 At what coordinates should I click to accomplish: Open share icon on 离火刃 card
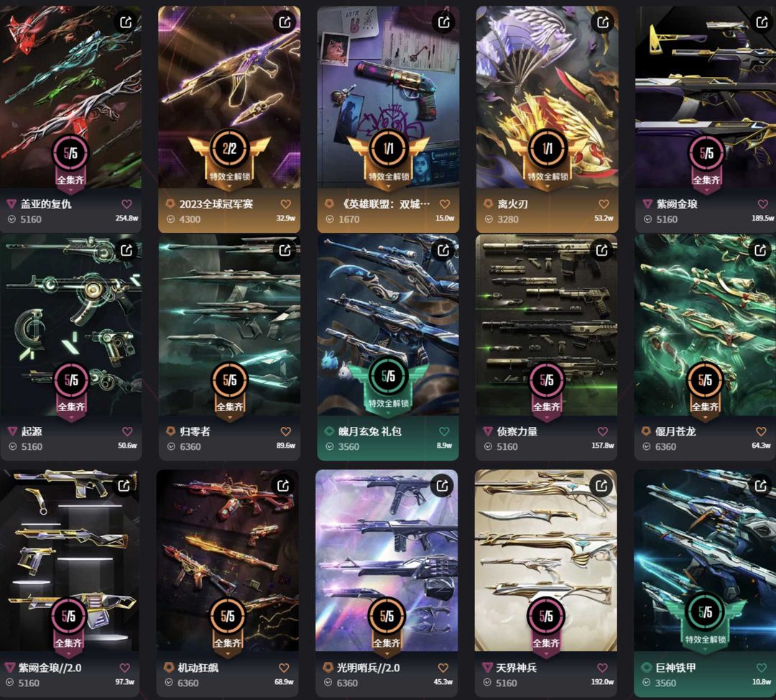pyautogui.click(x=602, y=22)
